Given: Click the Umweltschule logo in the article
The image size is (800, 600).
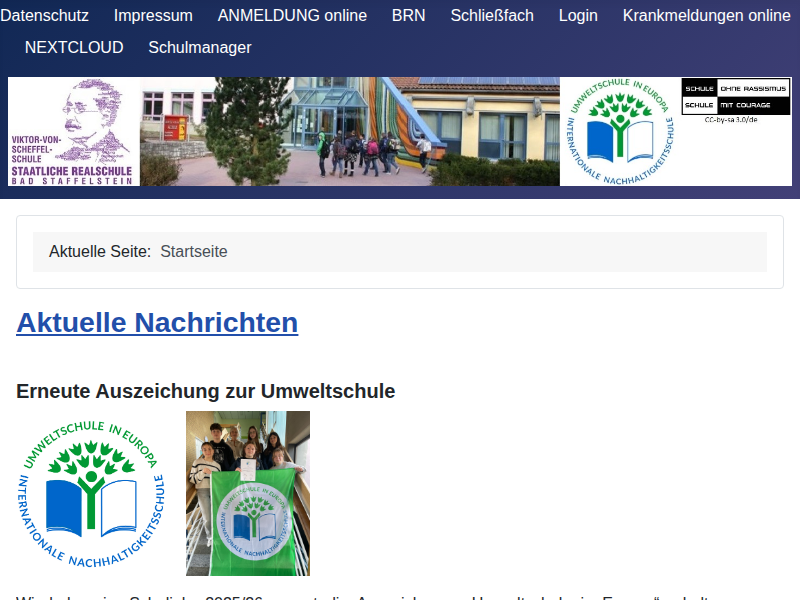Looking at the screenshot, I should pyautogui.click(x=92, y=492).
